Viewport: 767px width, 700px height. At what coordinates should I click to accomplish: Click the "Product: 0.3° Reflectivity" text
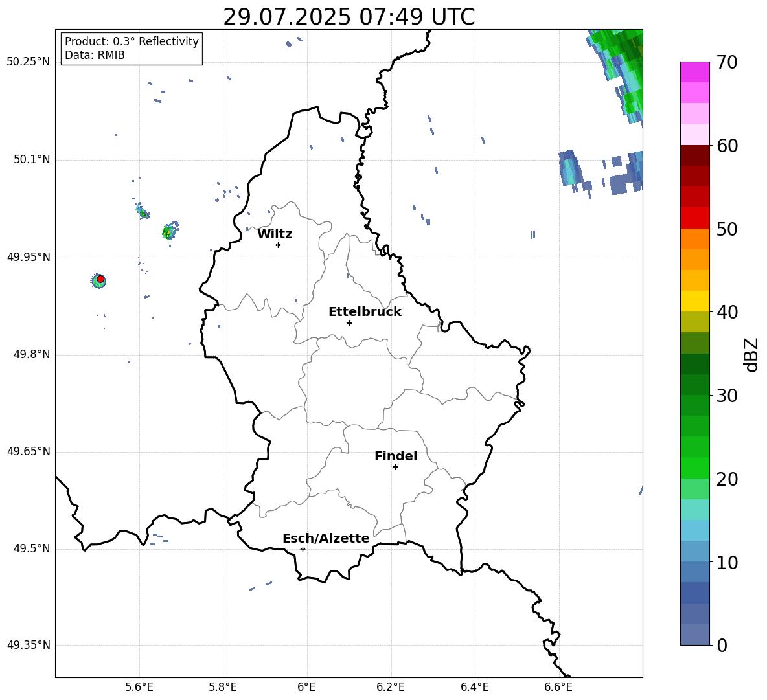[132, 41]
